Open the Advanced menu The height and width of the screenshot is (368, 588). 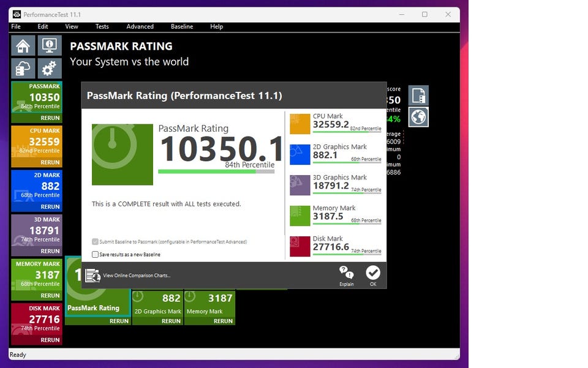(x=140, y=26)
